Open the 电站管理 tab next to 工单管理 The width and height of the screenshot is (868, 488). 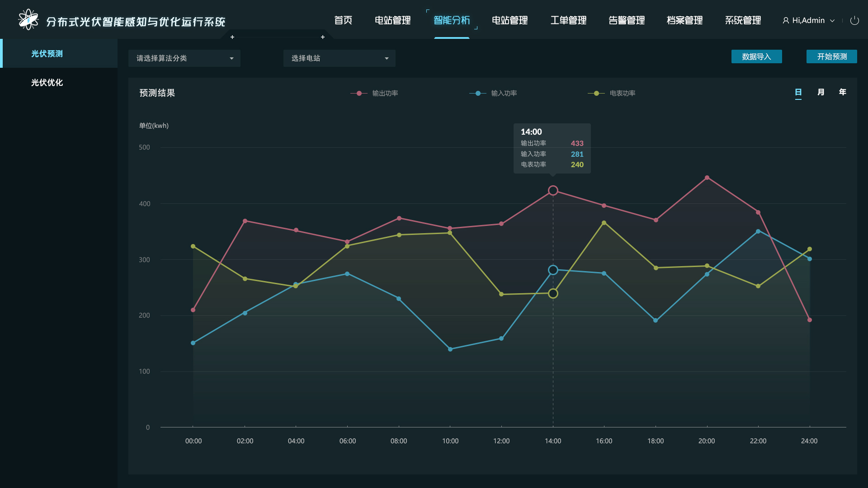point(510,20)
